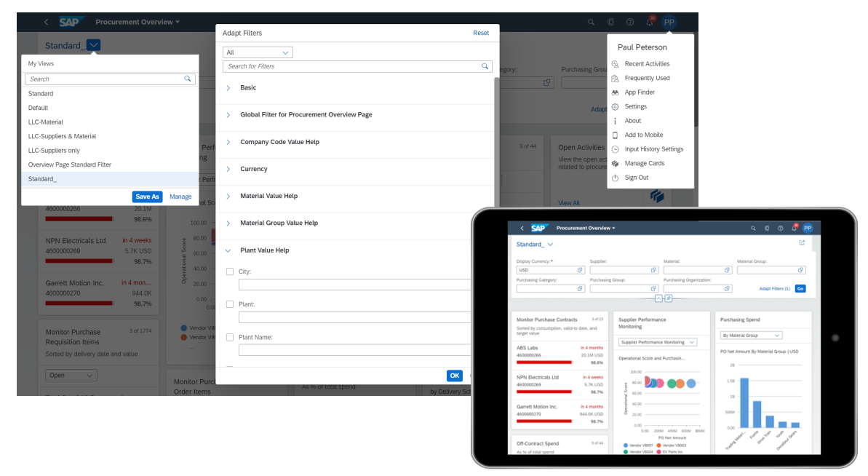Click the Save As button
The height and width of the screenshot is (476, 868).
pos(147,197)
